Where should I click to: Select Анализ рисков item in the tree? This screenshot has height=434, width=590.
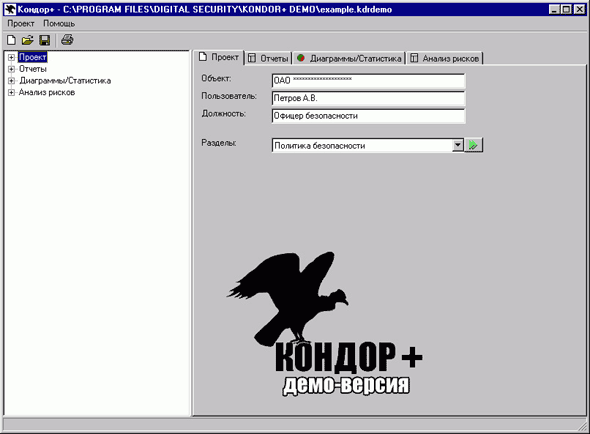[x=47, y=92]
